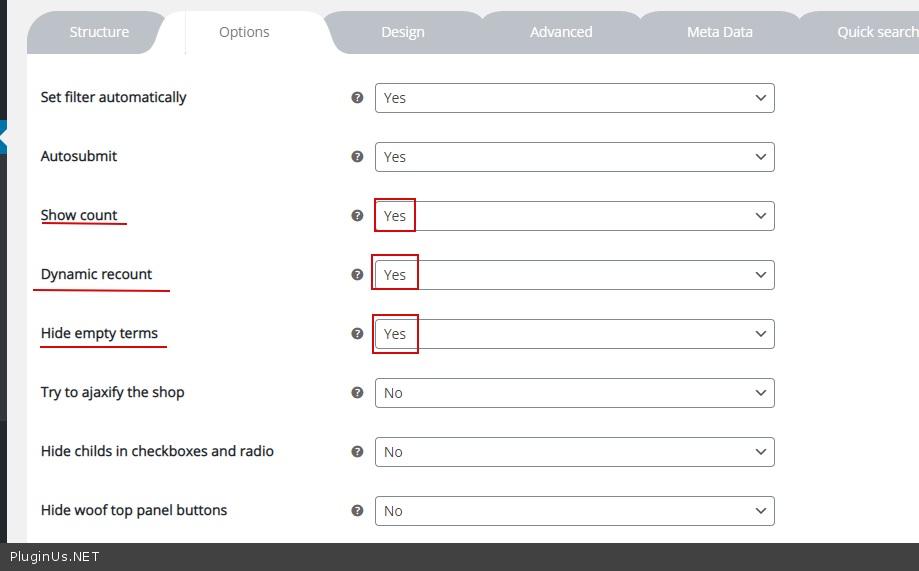Go to the Advanced tab
919x571 pixels.
pos(561,32)
